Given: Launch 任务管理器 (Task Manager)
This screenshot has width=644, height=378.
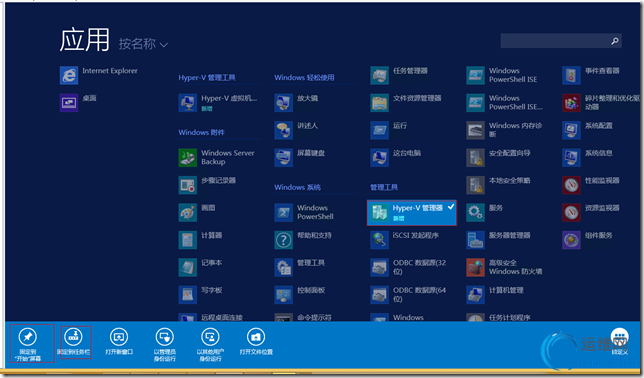Looking at the screenshot, I should tap(399, 76).
